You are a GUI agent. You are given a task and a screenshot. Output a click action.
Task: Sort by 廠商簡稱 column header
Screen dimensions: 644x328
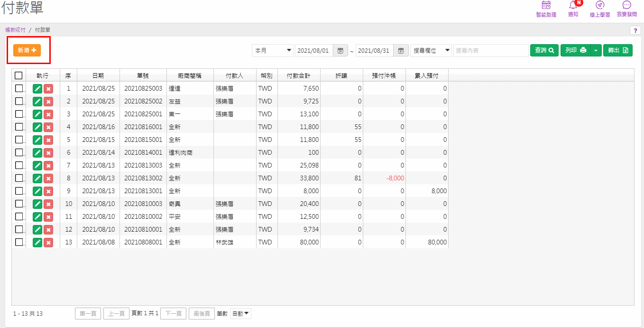(x=190, y=75)
